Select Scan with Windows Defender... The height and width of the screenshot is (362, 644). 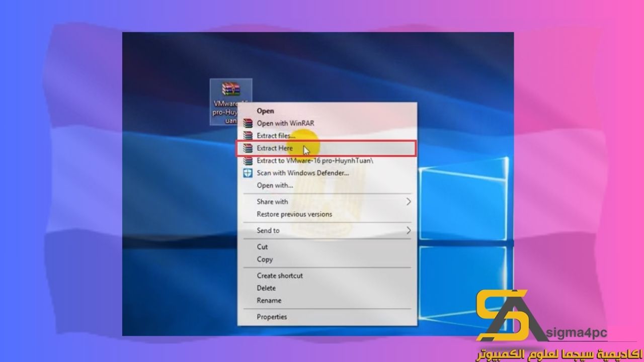point(302,173)
